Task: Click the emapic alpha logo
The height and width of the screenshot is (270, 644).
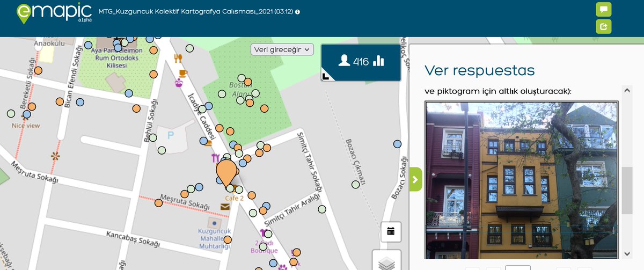Action: 54,13
